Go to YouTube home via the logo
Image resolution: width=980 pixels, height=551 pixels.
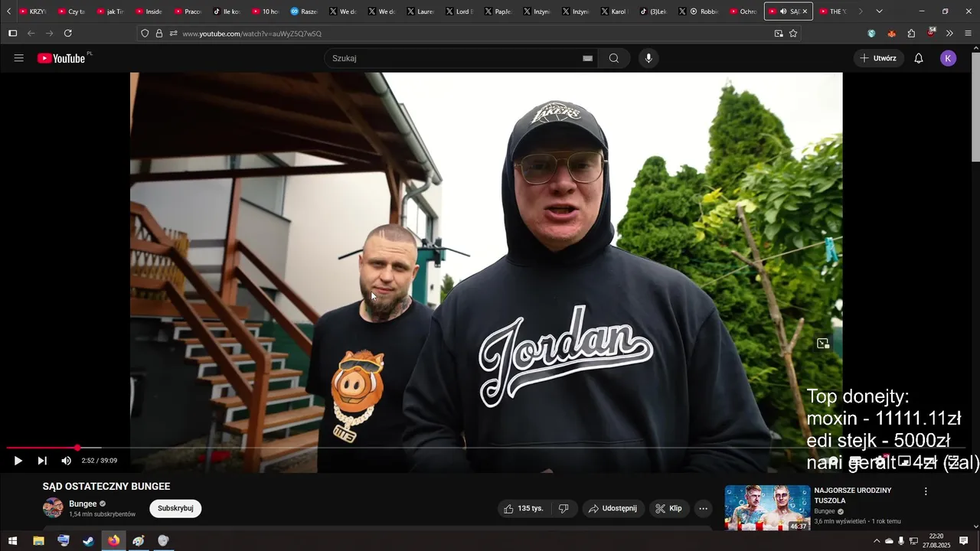61,58
